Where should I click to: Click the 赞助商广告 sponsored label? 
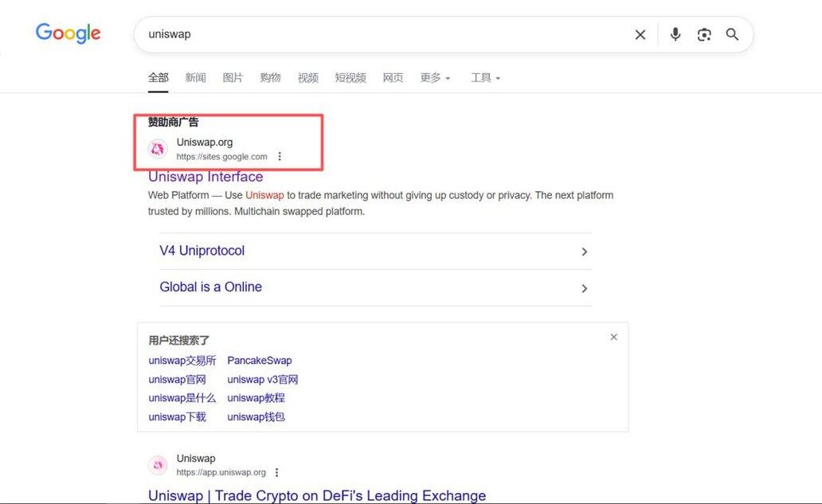point(173,122)
